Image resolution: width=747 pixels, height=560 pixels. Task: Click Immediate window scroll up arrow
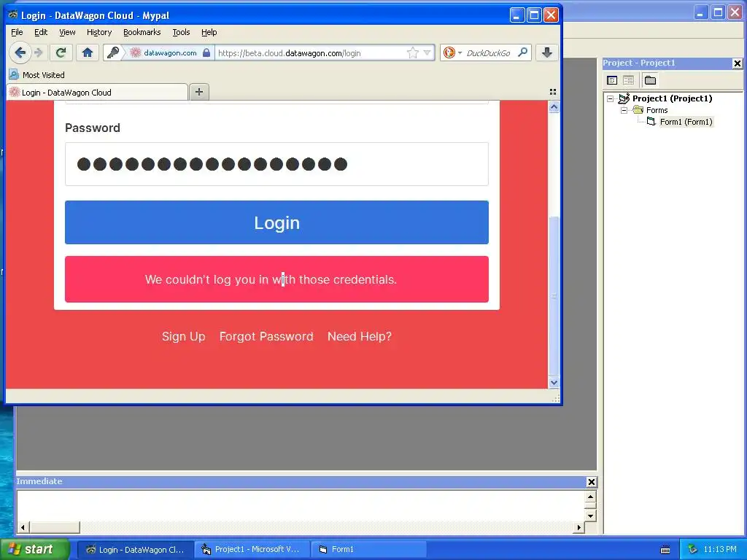590,497
